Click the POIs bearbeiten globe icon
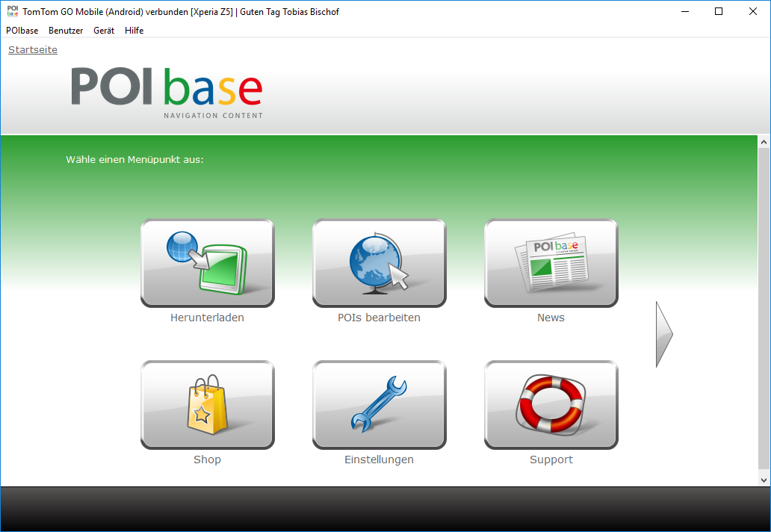 379,262
